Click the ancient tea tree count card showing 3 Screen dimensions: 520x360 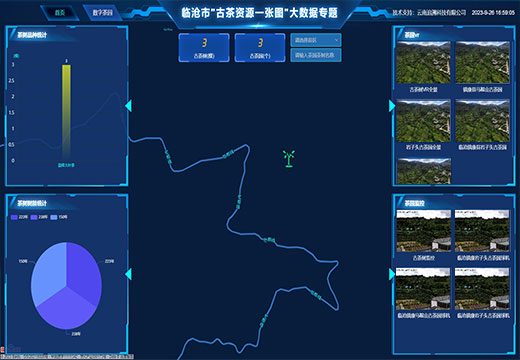coord(204,48)
